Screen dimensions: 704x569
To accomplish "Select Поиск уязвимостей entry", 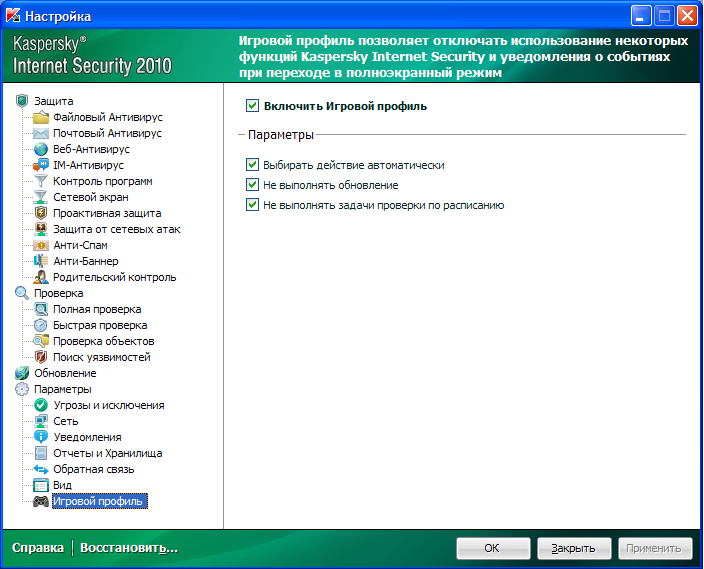I will (x=102, y=357).
